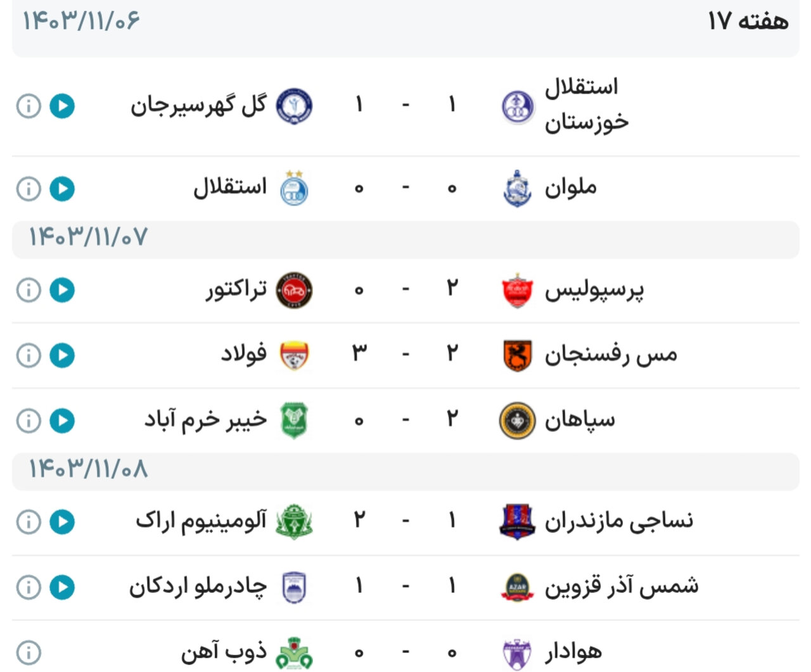Click the Persepolis team logo
Image resolution: width=811 pixels, height=672 pixels.
[517, 290]
